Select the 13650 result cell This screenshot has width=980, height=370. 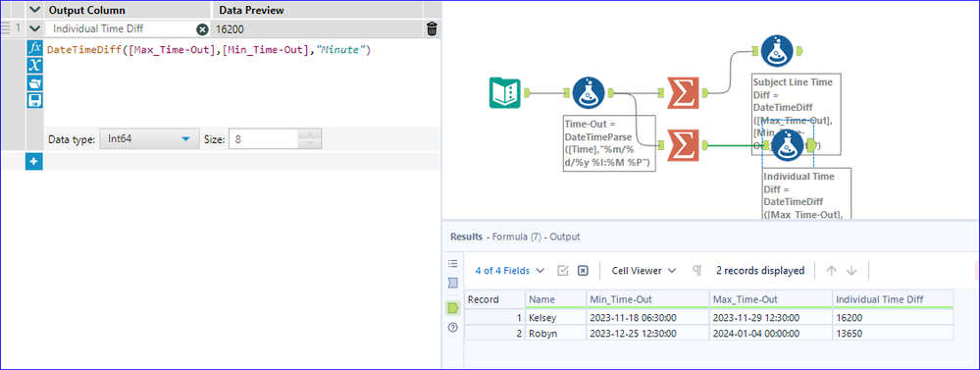pyautogui.click(x=893, y=333)
